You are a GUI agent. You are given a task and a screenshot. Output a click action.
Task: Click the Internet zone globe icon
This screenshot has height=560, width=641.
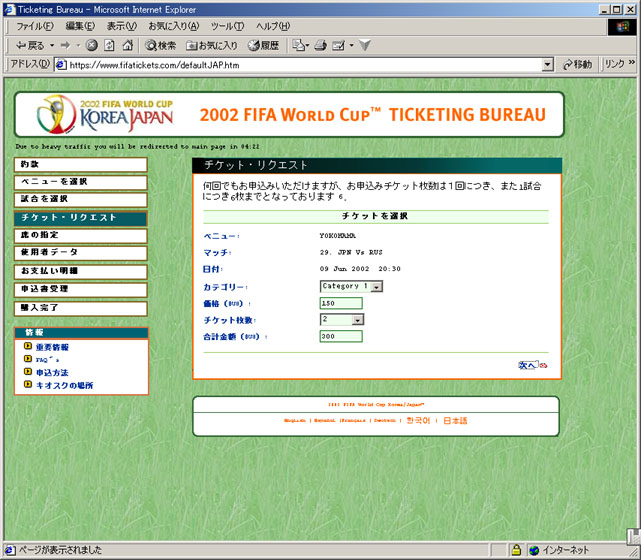[534, 550]
